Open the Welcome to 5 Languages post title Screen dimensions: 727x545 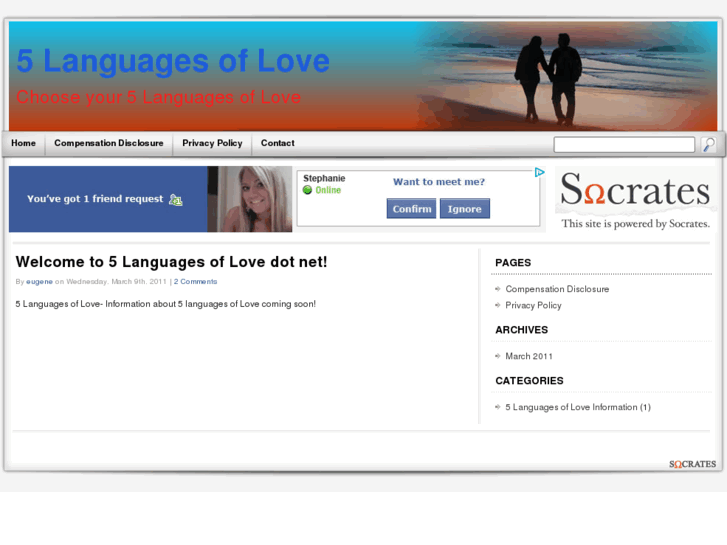click(171, 262)
